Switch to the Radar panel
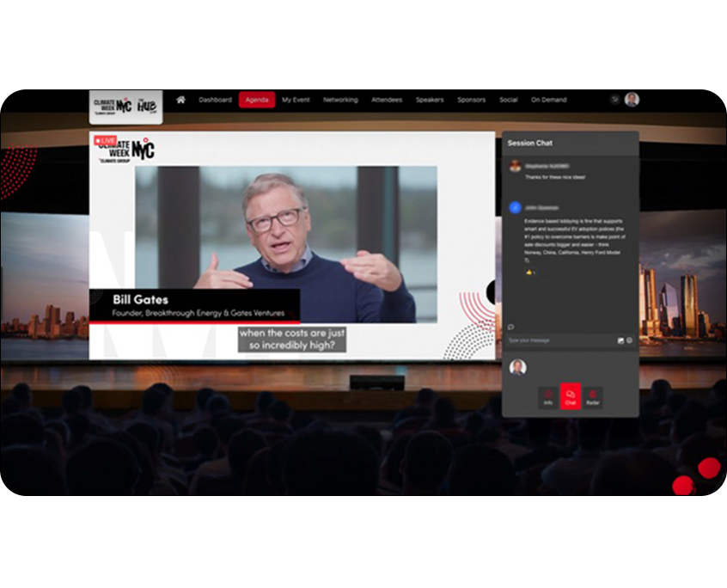Screen dimensions: 727x588 click(x=592, y=396)
